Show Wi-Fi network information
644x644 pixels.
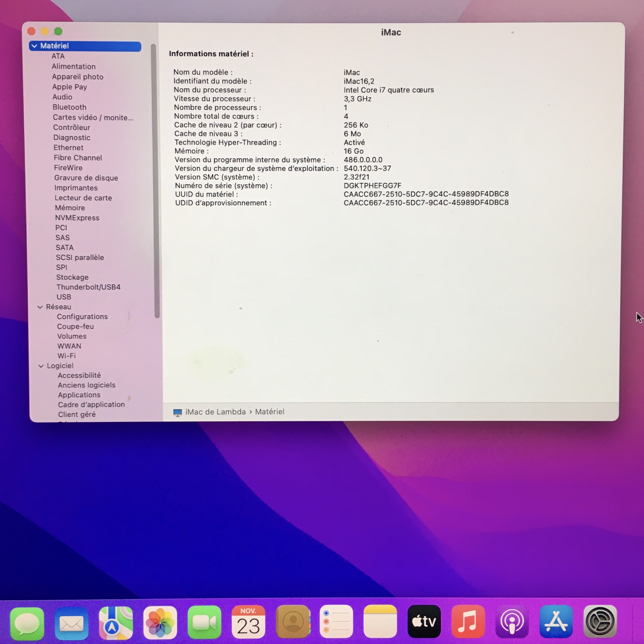coord(67,356)
